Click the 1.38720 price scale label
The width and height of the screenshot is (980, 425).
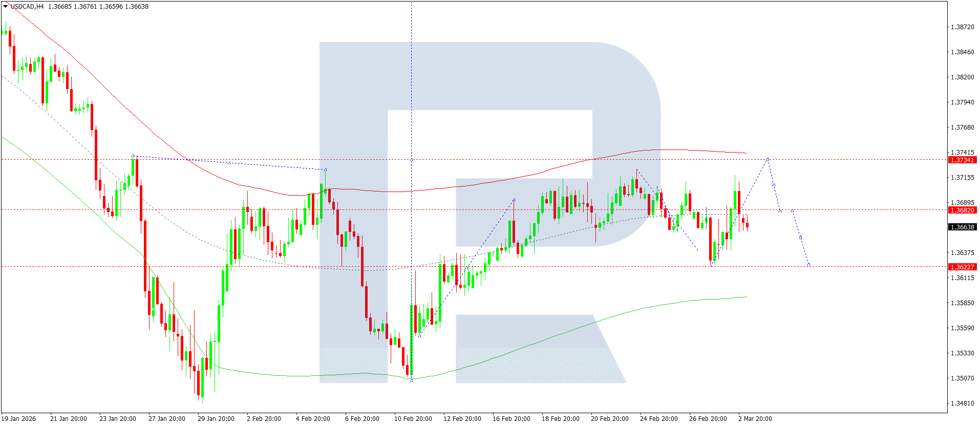tap(962, 27)
